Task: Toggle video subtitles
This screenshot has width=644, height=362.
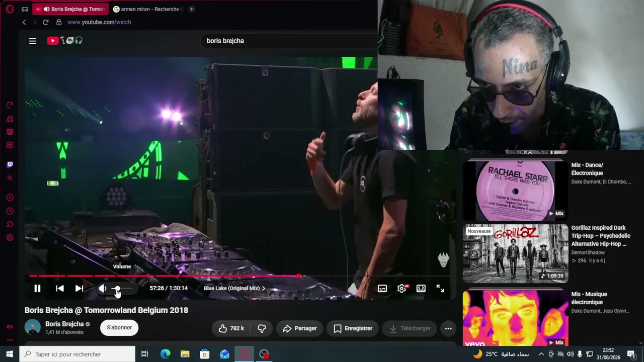Action: pyautogui.click(x=382, y=288)
